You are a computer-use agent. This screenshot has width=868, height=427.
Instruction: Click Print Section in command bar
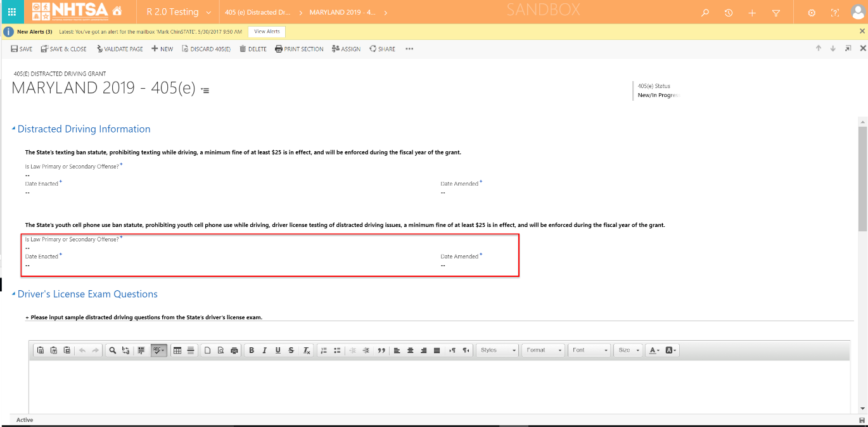(299, 49)
